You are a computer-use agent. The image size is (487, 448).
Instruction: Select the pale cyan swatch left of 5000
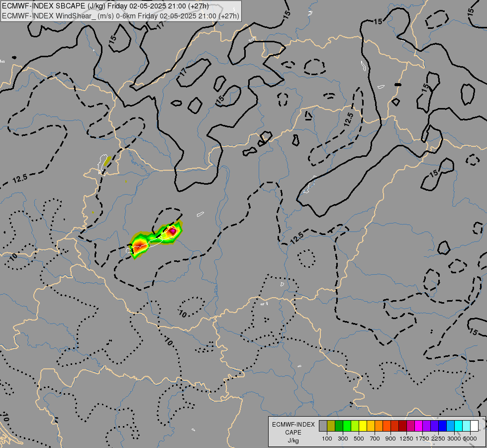[x=466, y=426]
